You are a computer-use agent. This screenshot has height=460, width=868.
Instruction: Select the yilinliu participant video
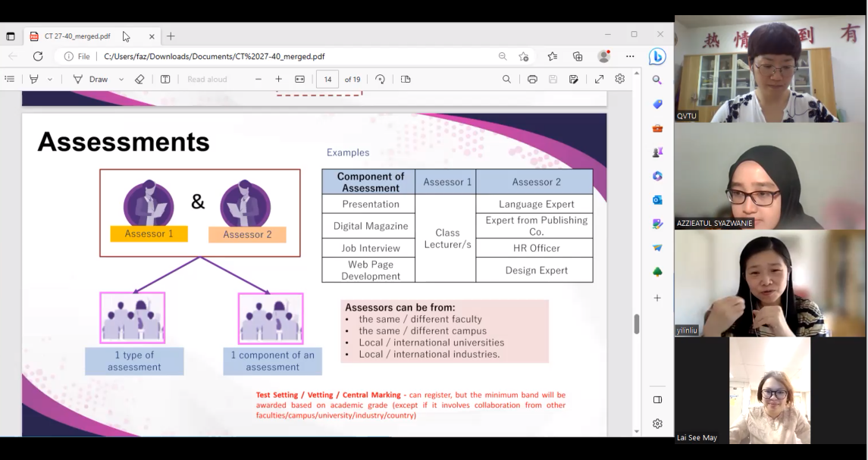770,283
